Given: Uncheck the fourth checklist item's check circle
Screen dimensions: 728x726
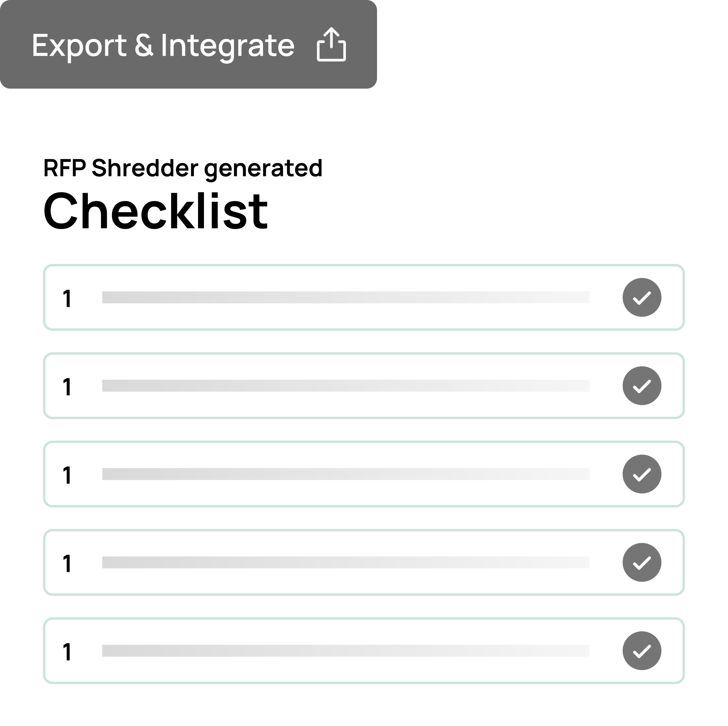Looking at the screenshot, I should (642, 562).
